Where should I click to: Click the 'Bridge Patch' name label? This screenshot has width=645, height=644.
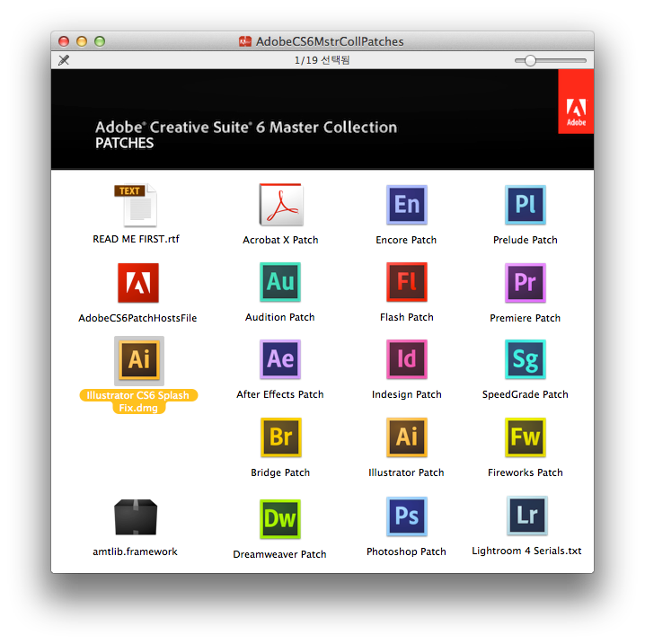(x=280, y=472)
